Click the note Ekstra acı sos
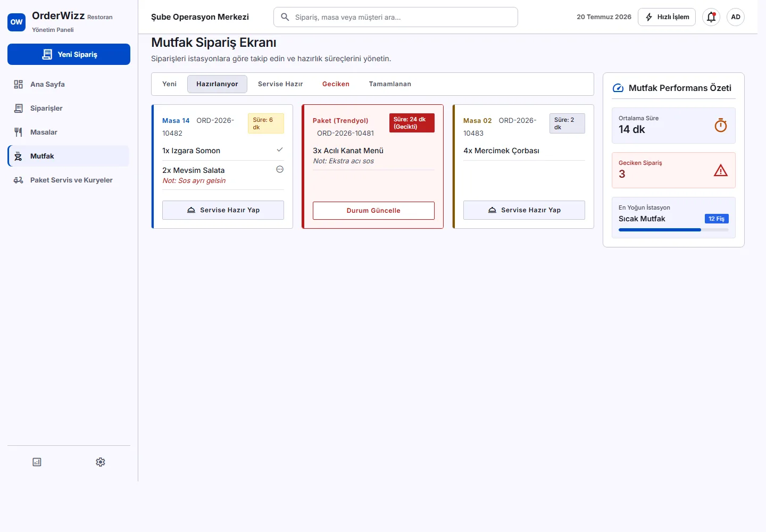This screenshot has width=766, height=532. 343,161
